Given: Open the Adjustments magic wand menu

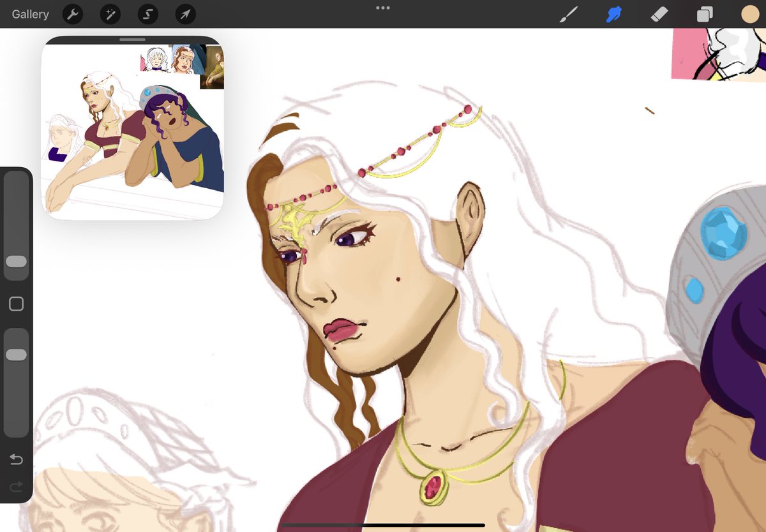Looking at the screenshot, I should (110, 14).
